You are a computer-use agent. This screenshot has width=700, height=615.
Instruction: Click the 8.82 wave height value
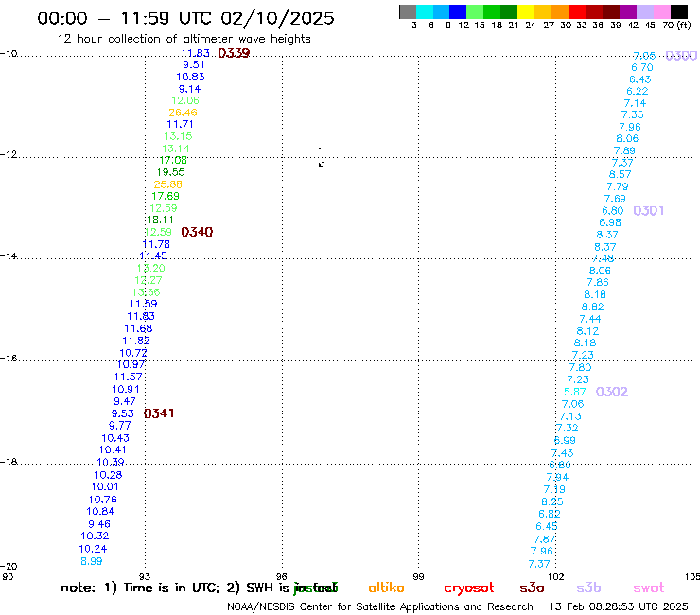(x=592, y=307)
